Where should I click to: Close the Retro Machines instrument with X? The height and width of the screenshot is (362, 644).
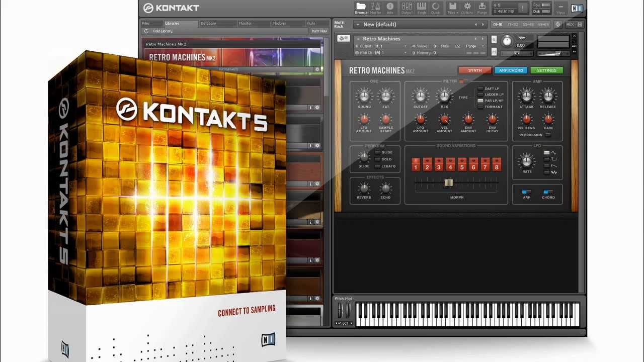point(574,36)
